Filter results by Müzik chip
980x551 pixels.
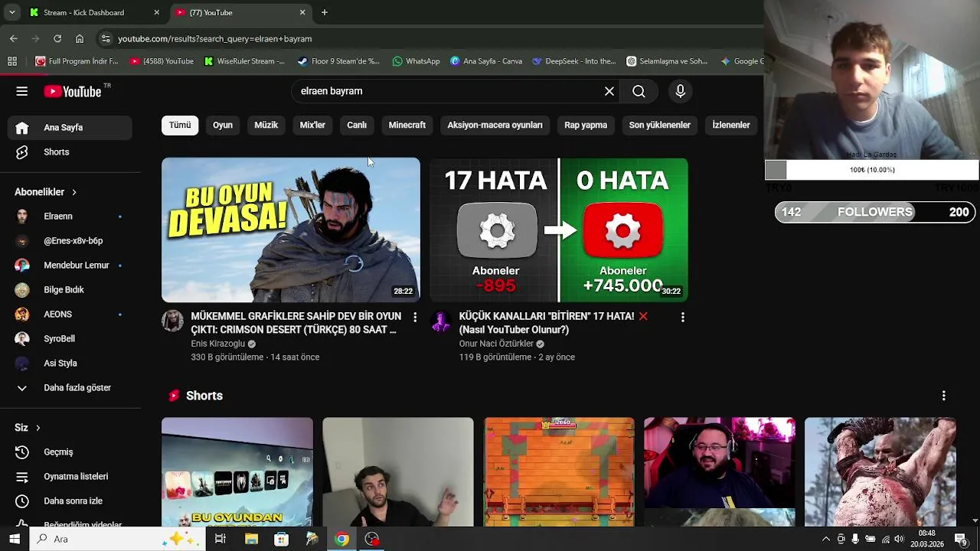click(x=266, y=126)
